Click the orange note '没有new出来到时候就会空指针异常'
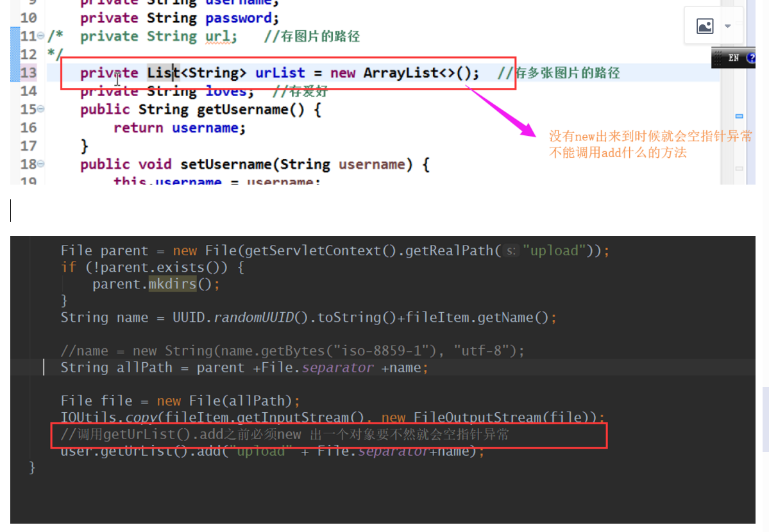 coord(650,137)
